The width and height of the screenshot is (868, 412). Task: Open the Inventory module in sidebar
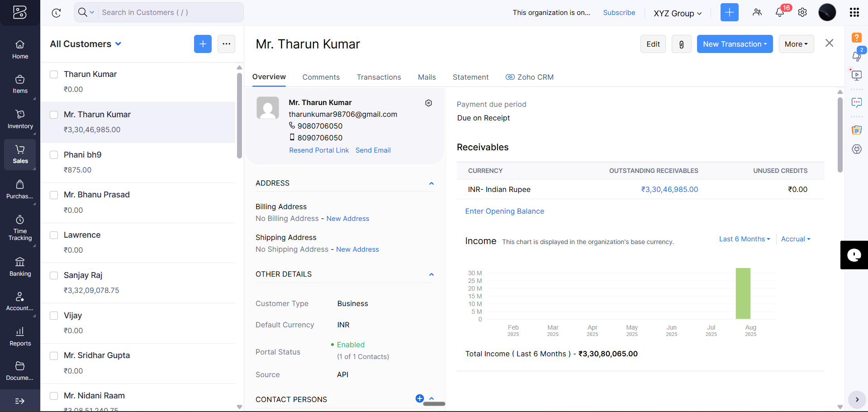20,119
